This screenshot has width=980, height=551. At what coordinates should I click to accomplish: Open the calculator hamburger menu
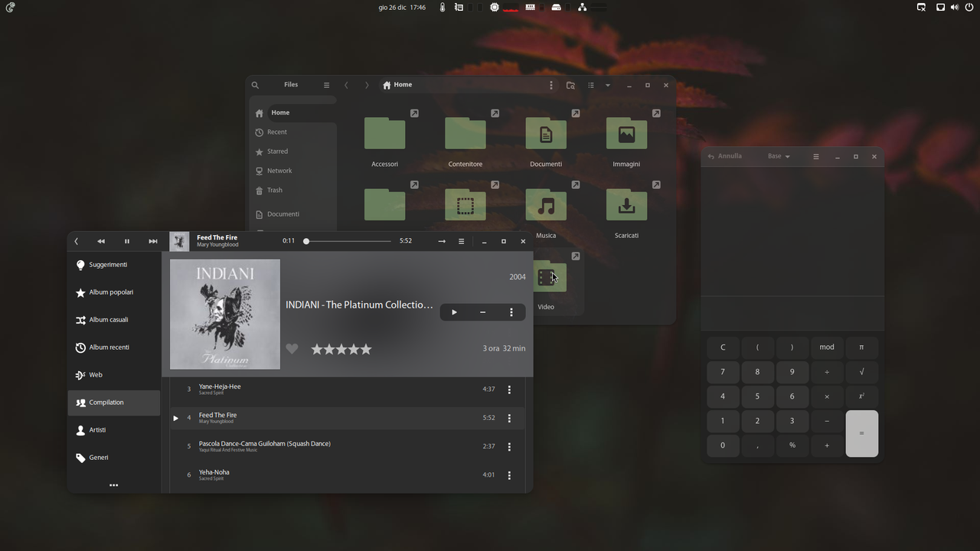816,156
